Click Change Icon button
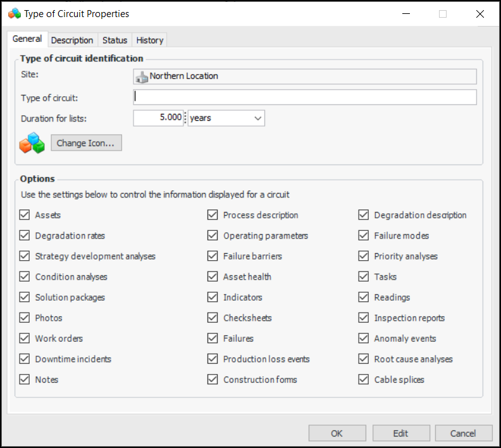 click(86, 143)
